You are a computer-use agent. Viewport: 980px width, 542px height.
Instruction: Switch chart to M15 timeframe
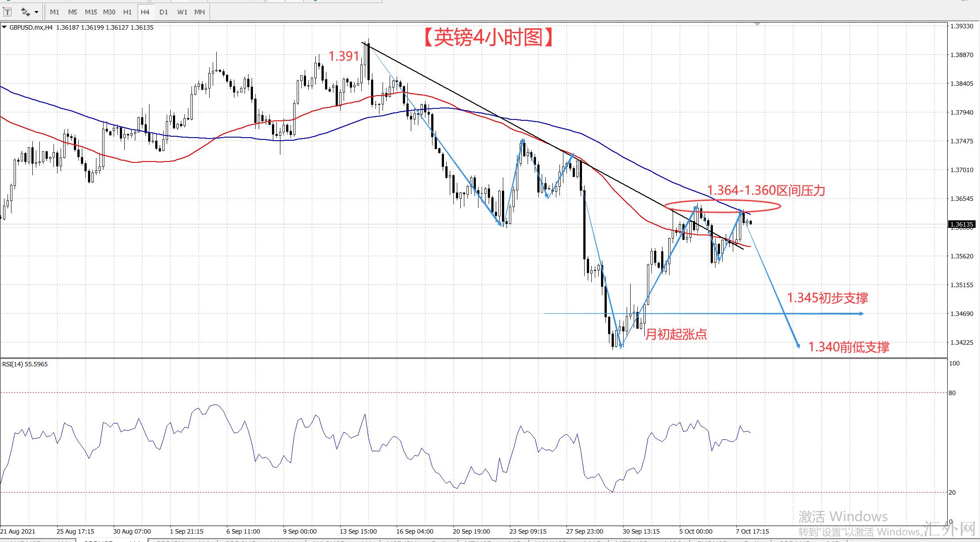click(91, 12)
